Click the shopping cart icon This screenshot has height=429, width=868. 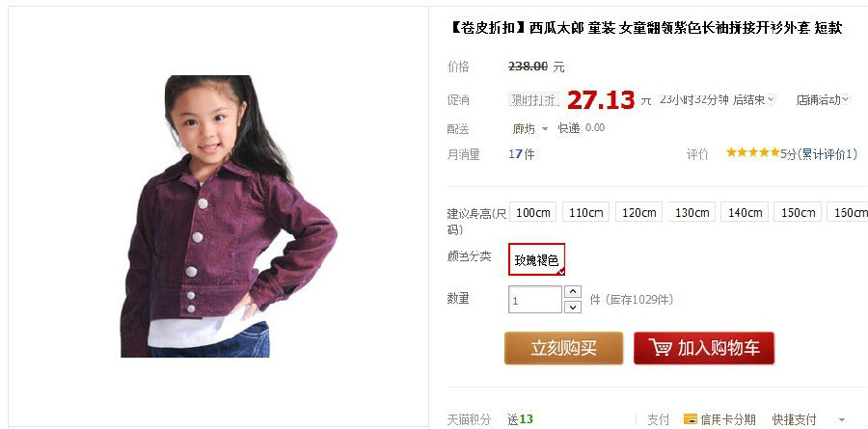click(661, 348)
